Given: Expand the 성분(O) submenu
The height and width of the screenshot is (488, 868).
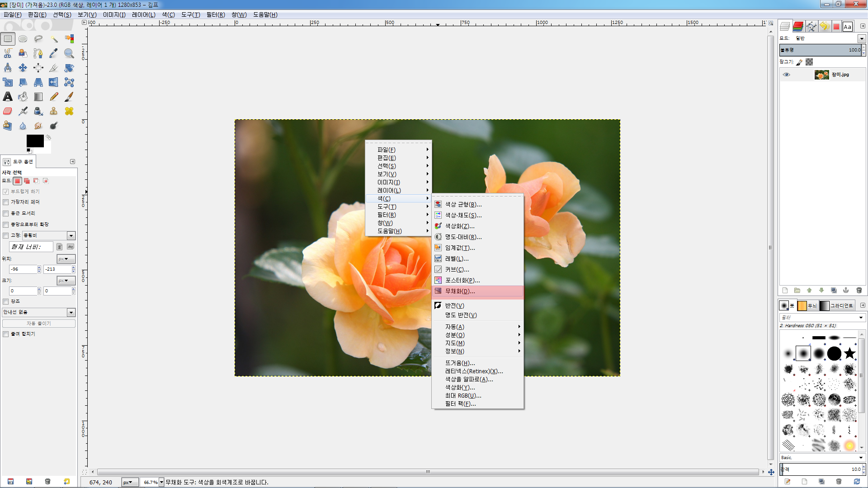Looking at the screenshot, I should tap(478, 335).
